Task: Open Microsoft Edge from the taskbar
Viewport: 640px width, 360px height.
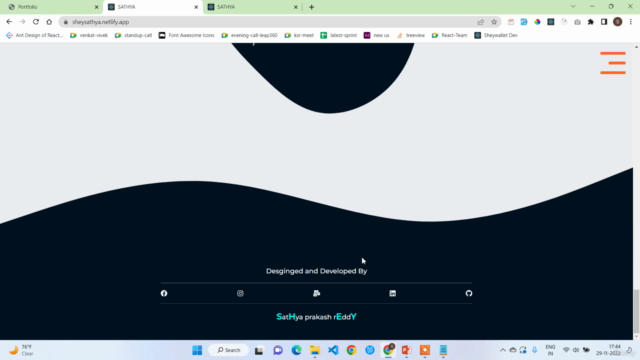Action: click(x=296, y=350)
